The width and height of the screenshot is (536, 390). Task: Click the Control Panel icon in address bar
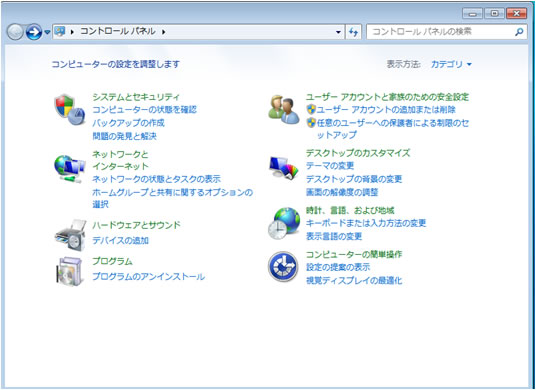[x=60, y=31]
